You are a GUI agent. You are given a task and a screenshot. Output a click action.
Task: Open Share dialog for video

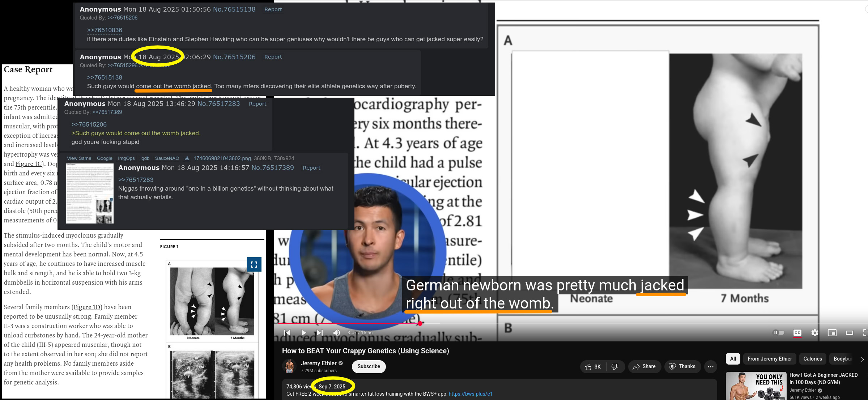[x=644, y=367]
